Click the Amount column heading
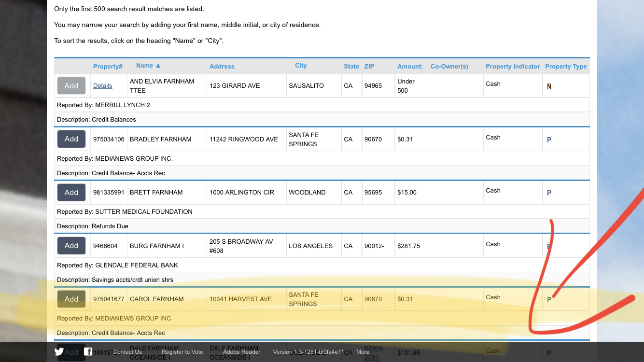This screenshot has width=644, height=362. pyautogui.click(x=410, y=67)
